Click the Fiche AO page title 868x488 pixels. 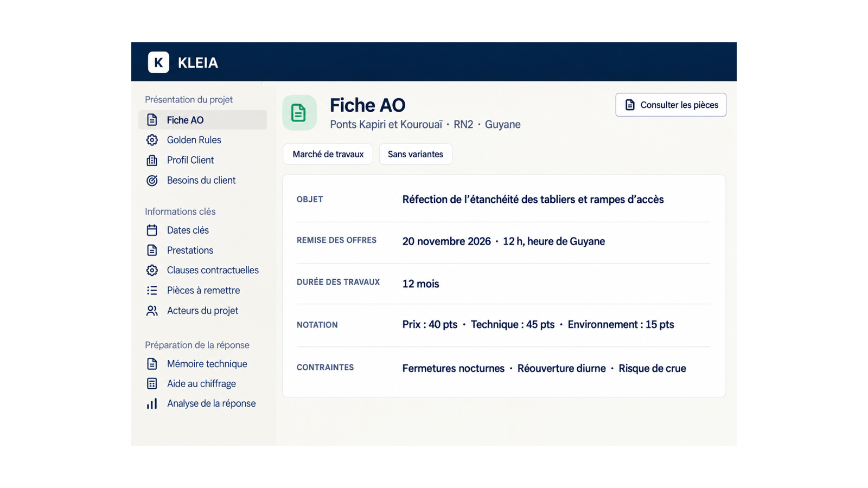tap(367, 105)
